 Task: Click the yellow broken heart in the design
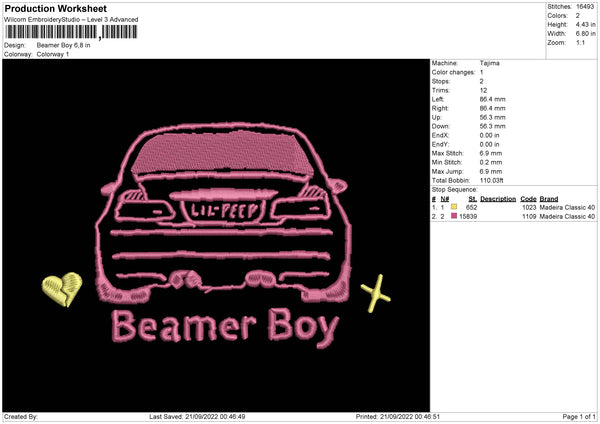62,289
